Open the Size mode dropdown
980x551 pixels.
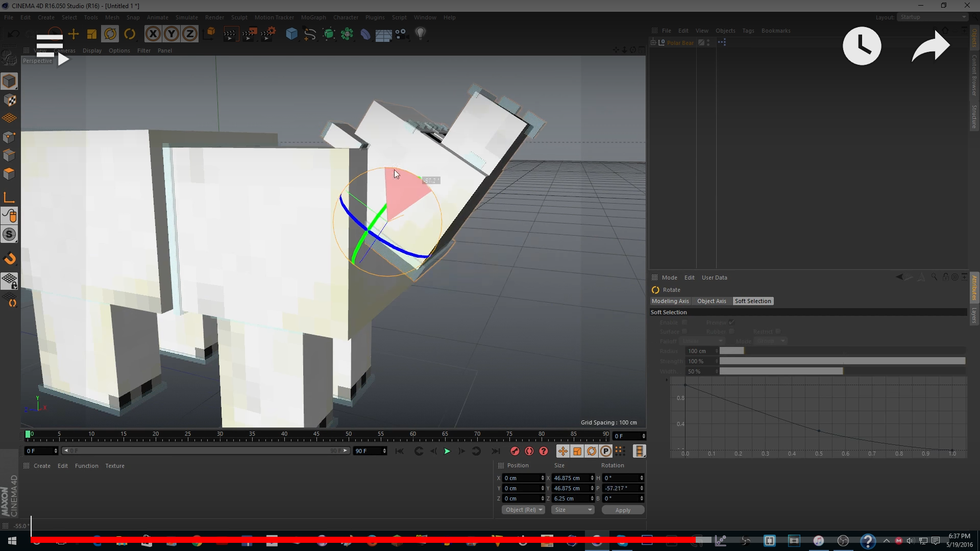[x=573, y=510]
